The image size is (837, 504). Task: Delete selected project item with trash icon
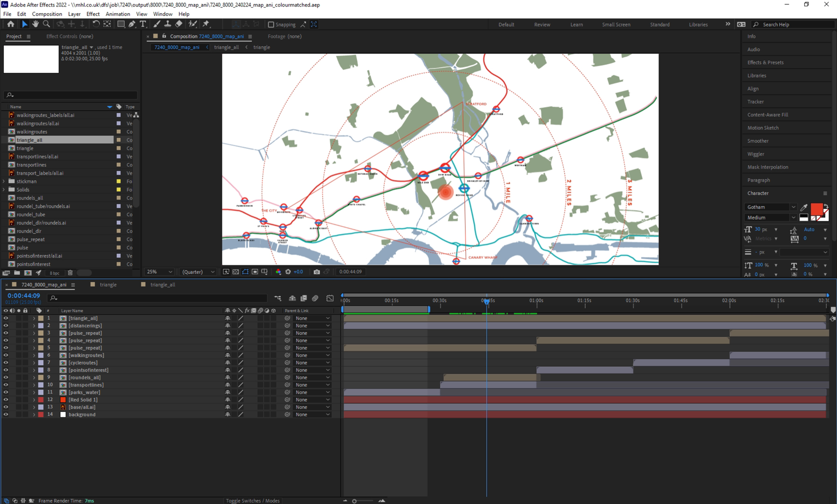[70, 273]
